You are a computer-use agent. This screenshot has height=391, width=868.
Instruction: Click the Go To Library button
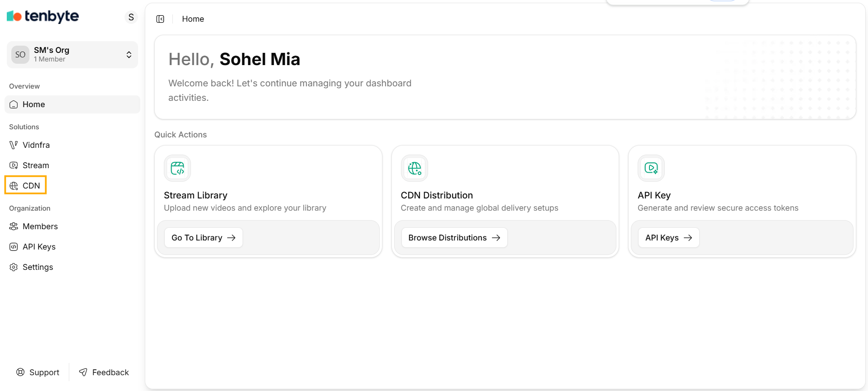coord(204,238)
